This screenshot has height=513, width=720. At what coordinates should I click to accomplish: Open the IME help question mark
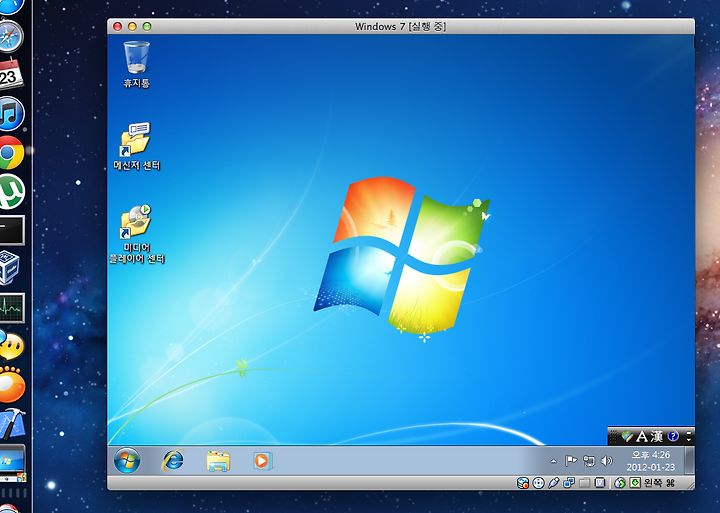673,436
